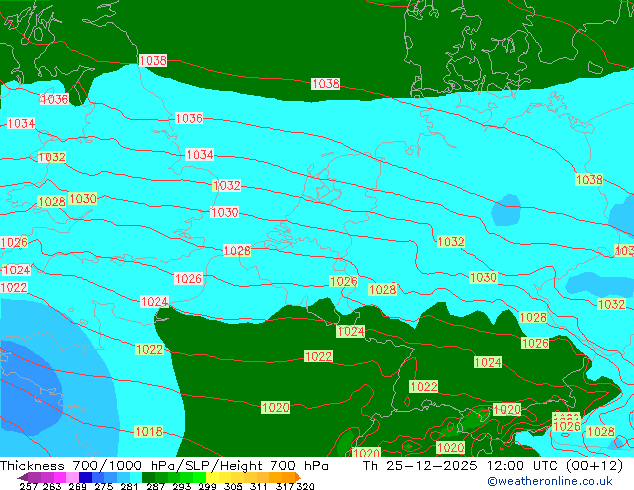Click legend value 299
Screen dimensions: 634x490
pyautogui.click(x=207, y=486)
